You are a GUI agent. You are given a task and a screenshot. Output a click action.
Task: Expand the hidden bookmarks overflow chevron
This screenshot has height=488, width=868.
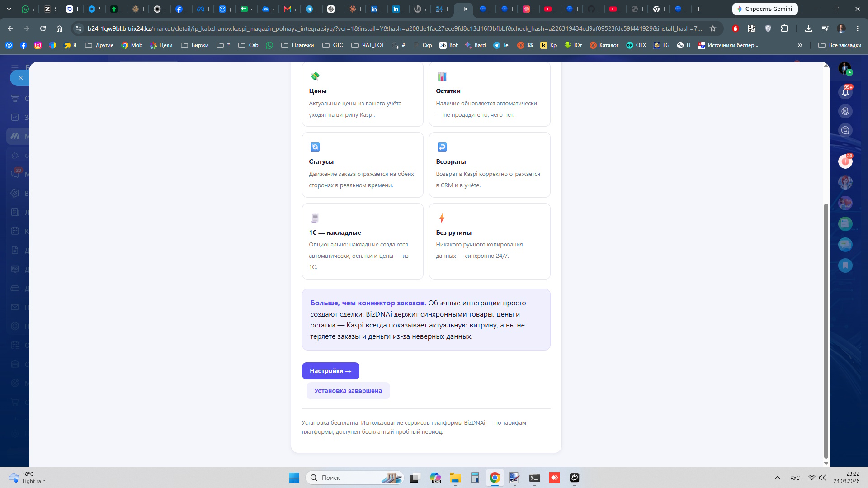point(800,45)
